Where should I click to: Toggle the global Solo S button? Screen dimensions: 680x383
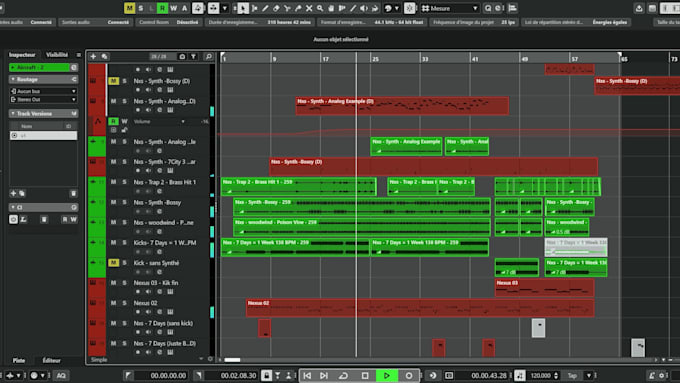pos(141,8)
